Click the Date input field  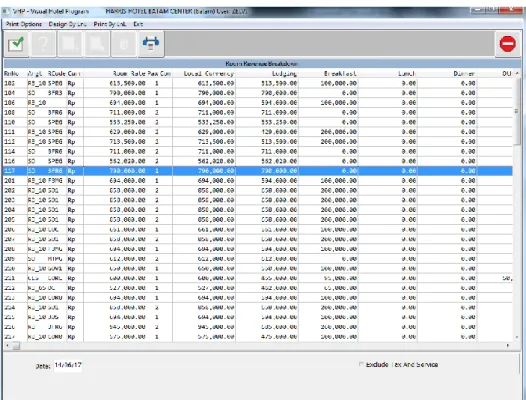(68, 365)
